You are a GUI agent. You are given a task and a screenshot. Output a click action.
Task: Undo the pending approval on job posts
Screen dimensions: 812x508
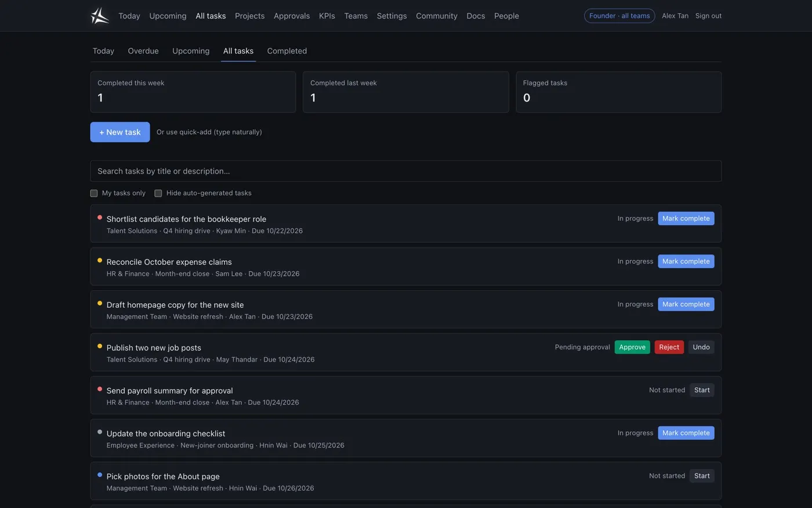pos(701,347)
